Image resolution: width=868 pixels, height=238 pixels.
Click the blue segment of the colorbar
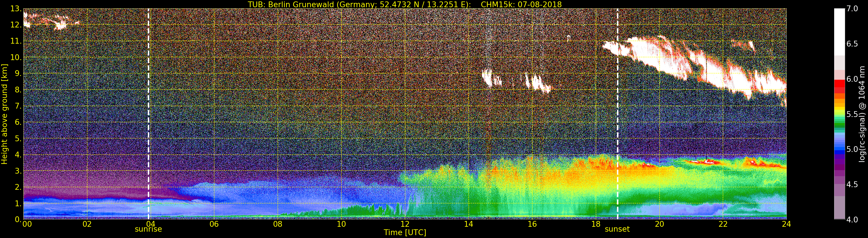pyautogui.click(x=839, y=149)
